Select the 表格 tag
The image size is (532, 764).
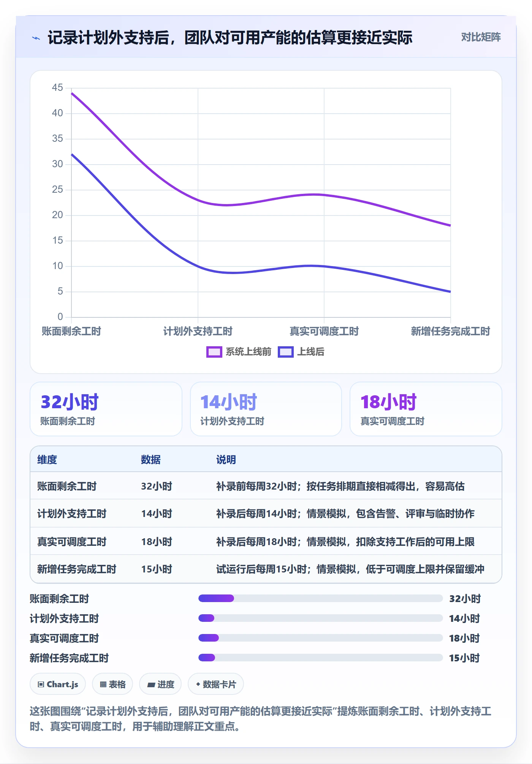(x=112, y=684)
